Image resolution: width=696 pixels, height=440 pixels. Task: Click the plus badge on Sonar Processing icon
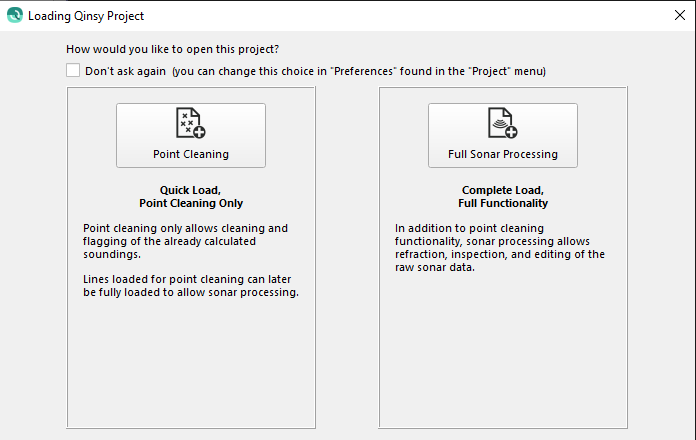point(510,130)
